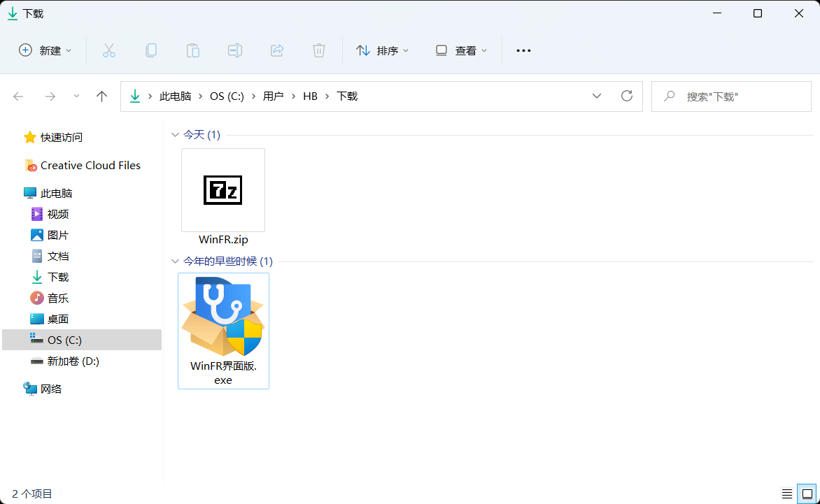Open 视频 folder in sidebar

pyautogui.click(x=50, y=214)
